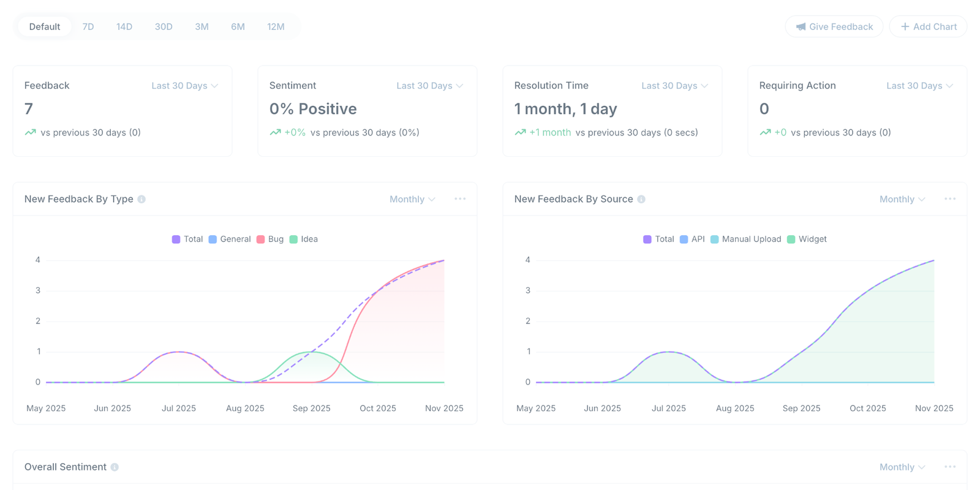This screenshot has width=980, height=490.
Task: Open the ellipsis menu on New Feedback By Type
Action: [460, 198]
